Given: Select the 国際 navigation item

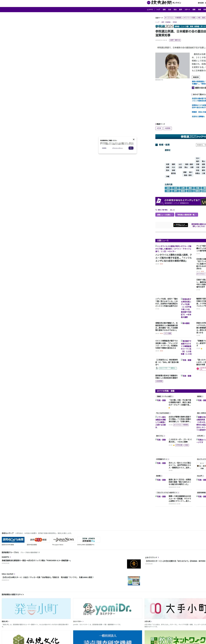Looking at the screenshot, I should [x=194, y=10].
